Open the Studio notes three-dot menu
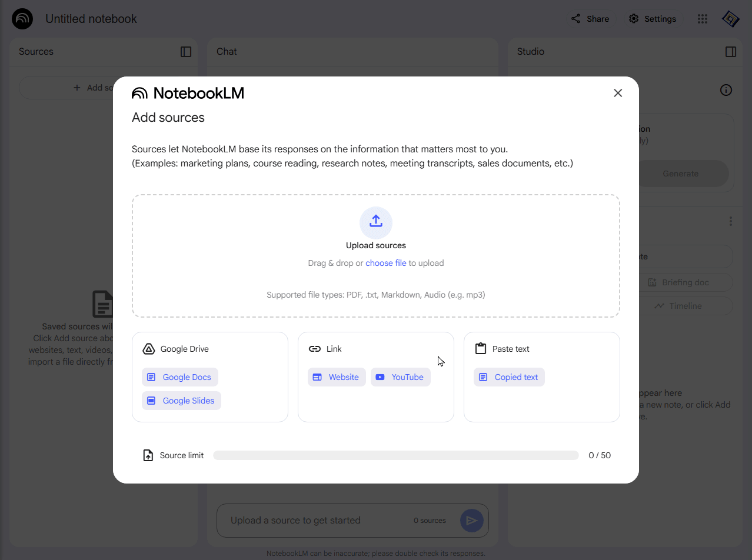This screenshot has height=560, width=752. (x=730, y=221)
